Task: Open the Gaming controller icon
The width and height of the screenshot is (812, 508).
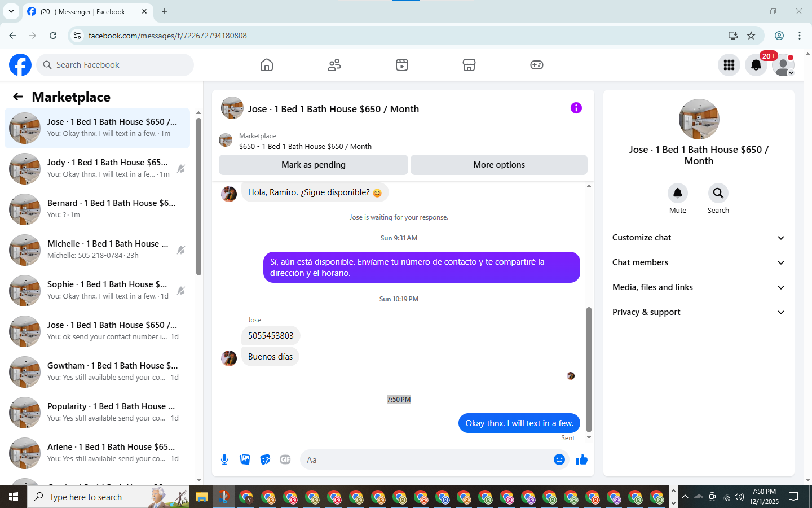Action: pyautogui.click(x=537, y=65)
